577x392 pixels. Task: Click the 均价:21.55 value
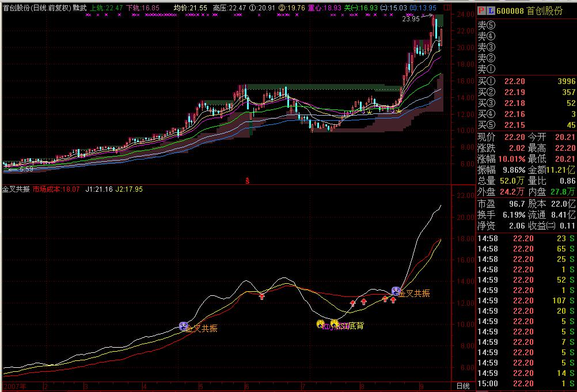pos(191,7)
